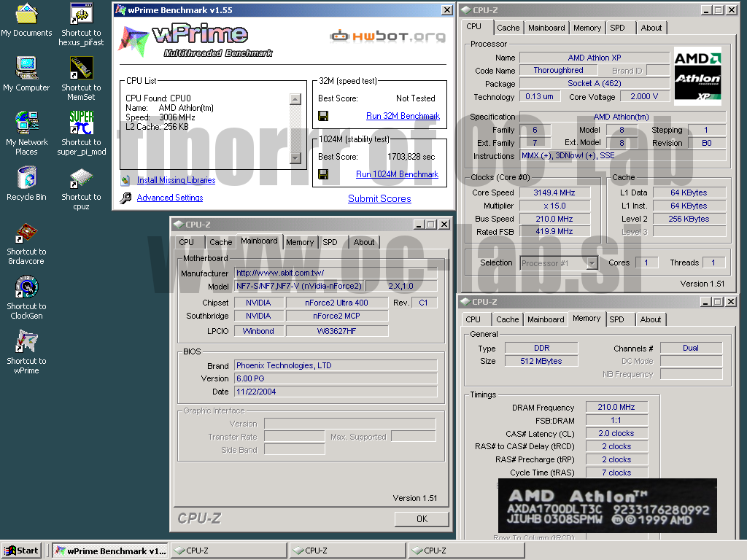Click the Multiplier value x 15.0
747x560 pixels.
point(554,206)
